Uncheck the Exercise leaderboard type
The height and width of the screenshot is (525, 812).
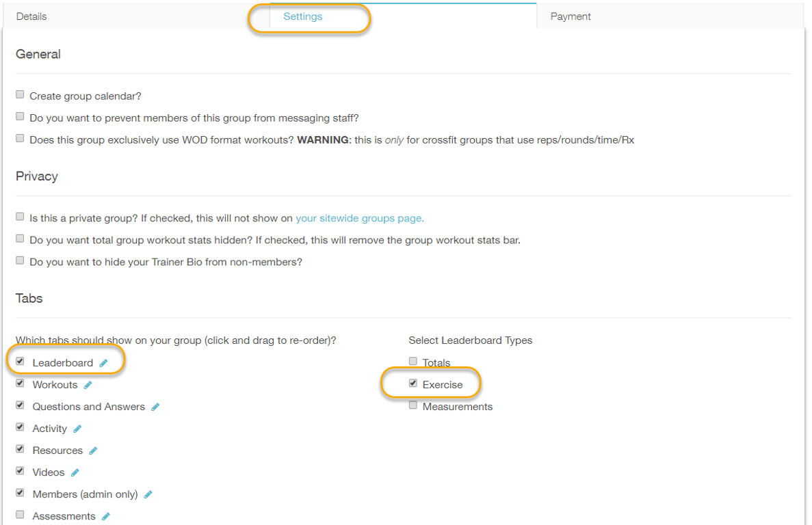click(412, 383)
